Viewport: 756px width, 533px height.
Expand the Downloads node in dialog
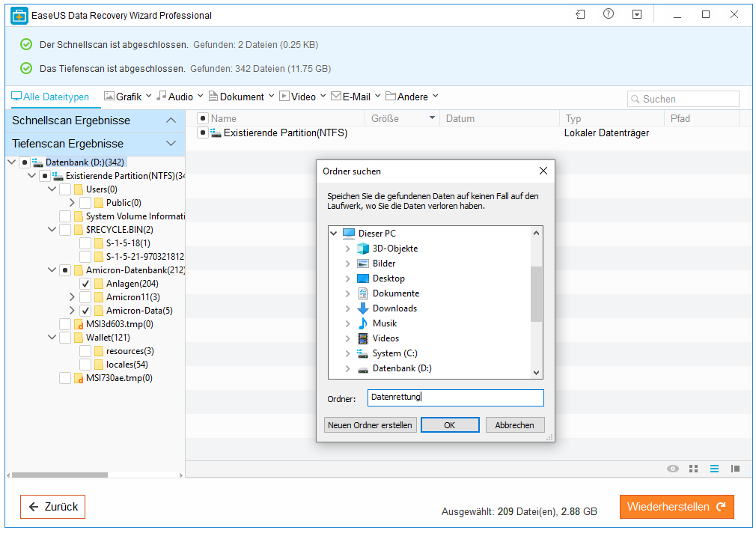pos(347,308)
